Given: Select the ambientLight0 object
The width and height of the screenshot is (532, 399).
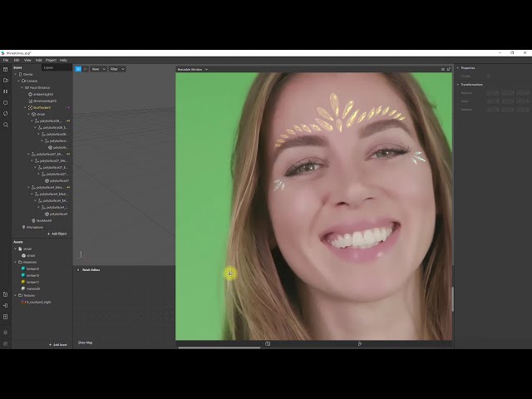Looking at the screenshot, I should [41, 94].
